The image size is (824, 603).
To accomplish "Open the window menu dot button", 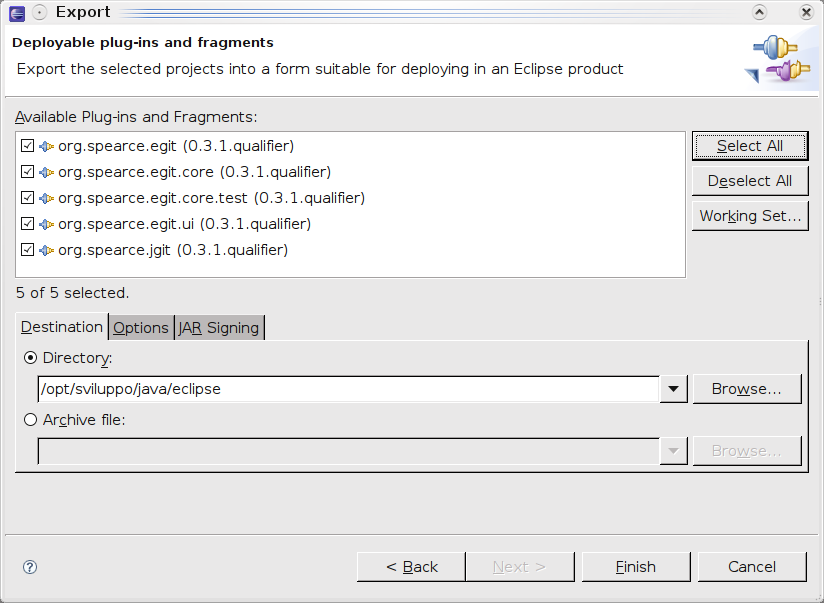I will [x=39, y=12].
